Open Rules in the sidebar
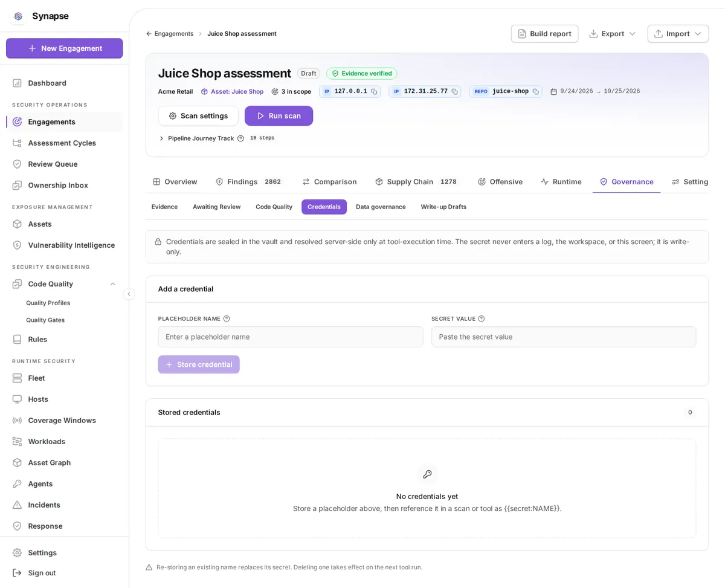Viewport: 725px width, 588px height. [65, 339]
